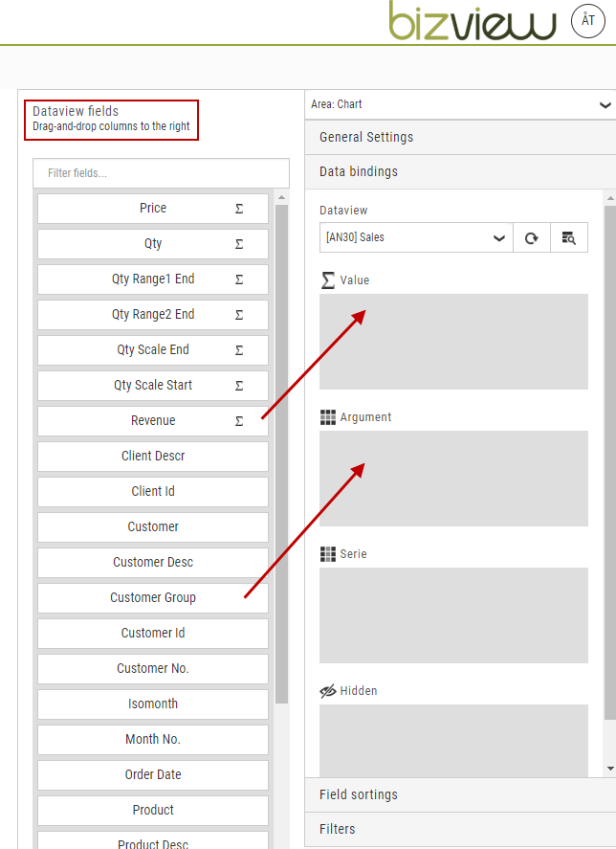
Task: Select the Customer Group field
Action: [x=152, y=597]
